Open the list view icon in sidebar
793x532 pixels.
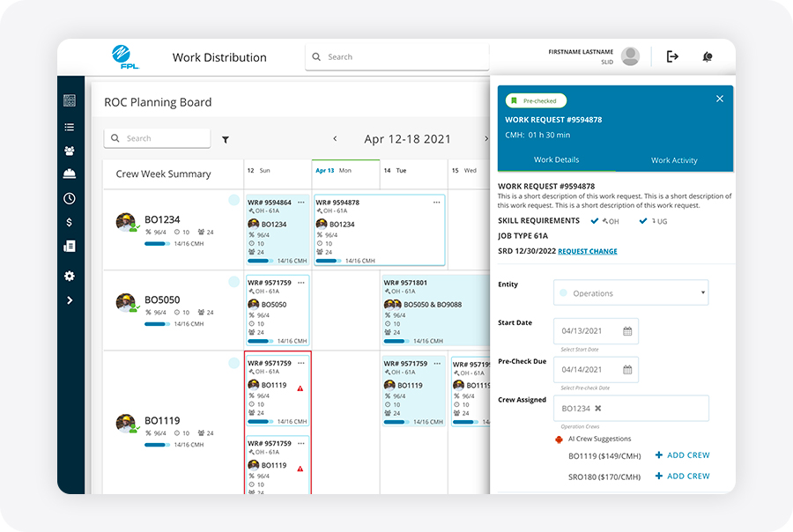(70, 127)
